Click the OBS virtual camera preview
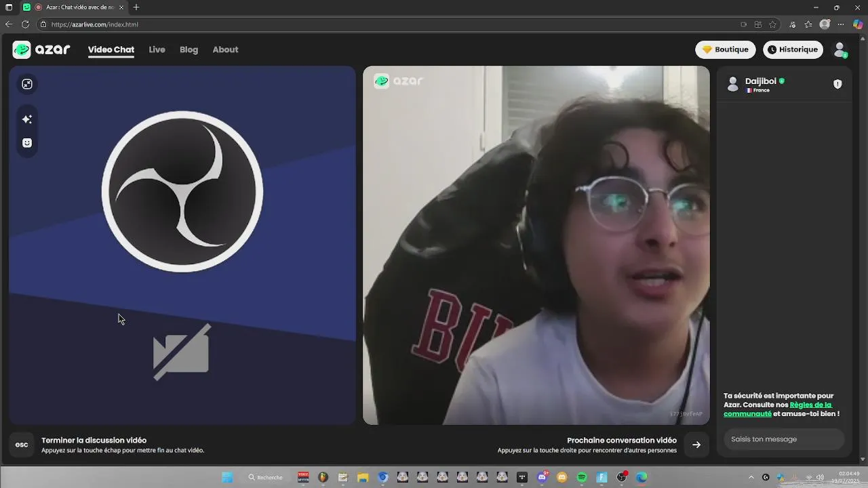 click(x=182, y=245)
